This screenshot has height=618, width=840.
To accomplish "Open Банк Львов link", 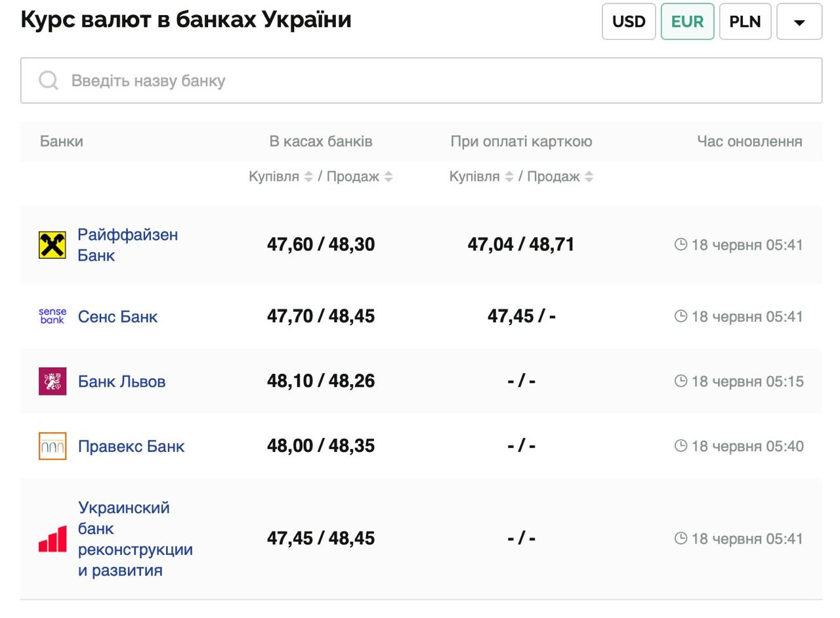I will click(x=121, y=382).
